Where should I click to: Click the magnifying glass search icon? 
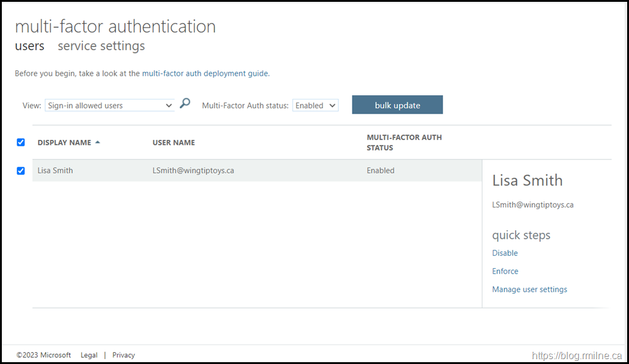point(185,104)
